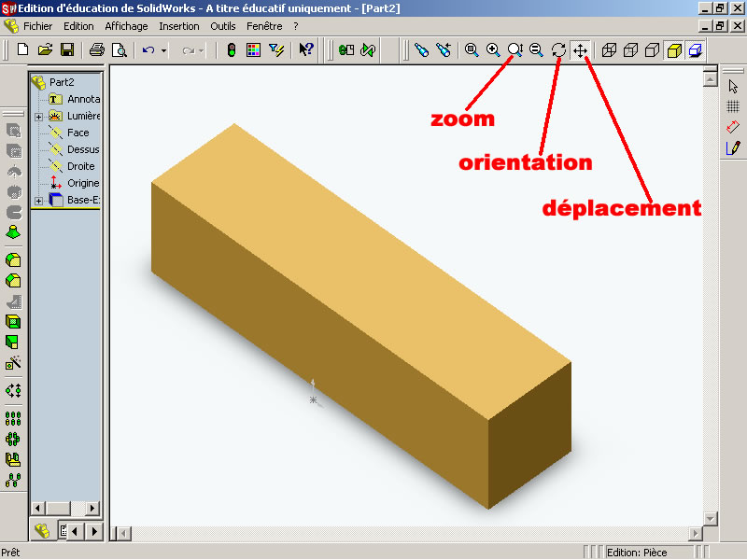Click the 3D Meeting icon beside it
747x560 pixels.
click(x=368, y=50)
